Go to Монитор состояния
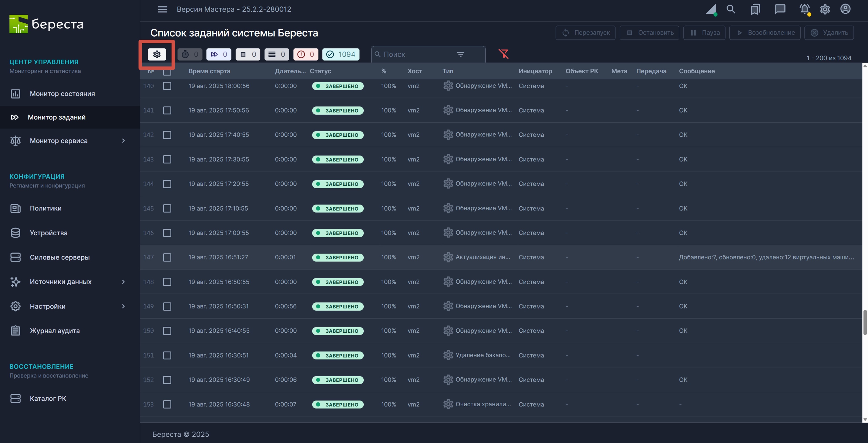This screenshot has height=443, width=868. (62, 94)
